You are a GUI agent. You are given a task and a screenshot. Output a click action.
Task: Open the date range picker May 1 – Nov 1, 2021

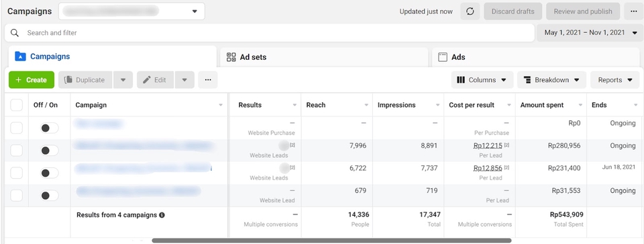point(590,32)
